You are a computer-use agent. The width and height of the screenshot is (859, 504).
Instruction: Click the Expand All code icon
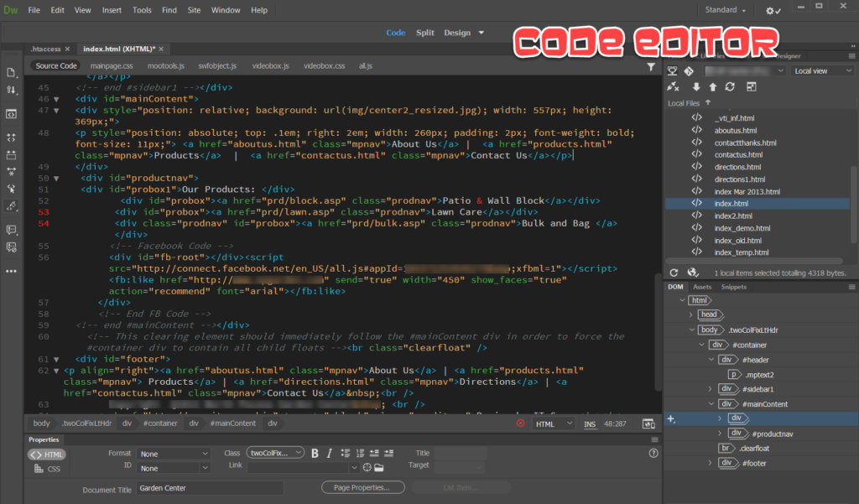point(11,138)
